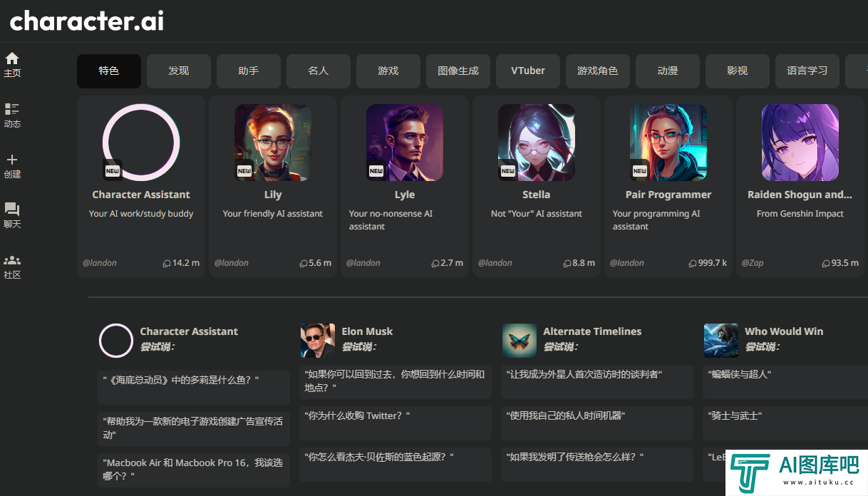Switch to the 发现 category tab

(179, 71)
